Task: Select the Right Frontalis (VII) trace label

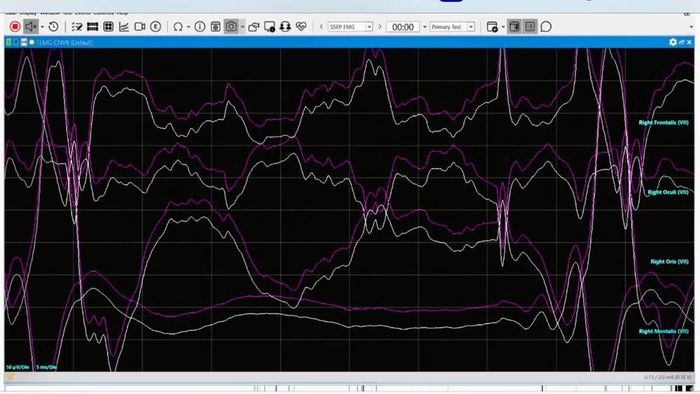Action: [663, 122]
